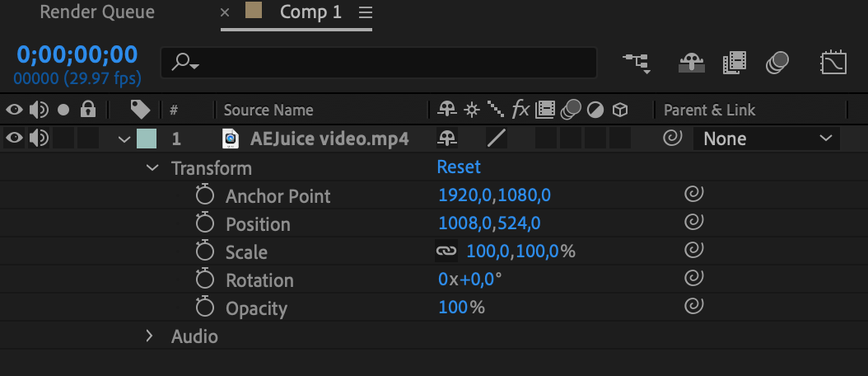Screen dimensions: 868x376
Task: Toggle the Motion Blur composition switch
Action: (x=777, y=62)
